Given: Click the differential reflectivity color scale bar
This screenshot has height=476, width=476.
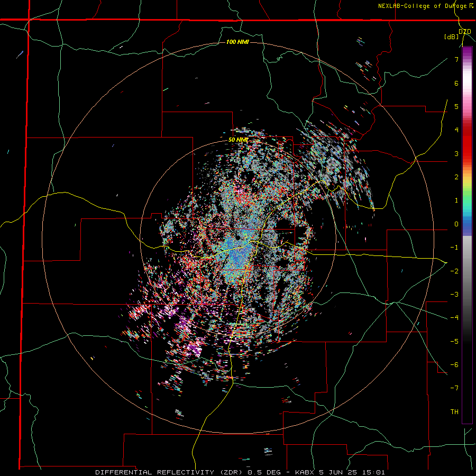Looking at the screenshot, I should coord(467,235).
